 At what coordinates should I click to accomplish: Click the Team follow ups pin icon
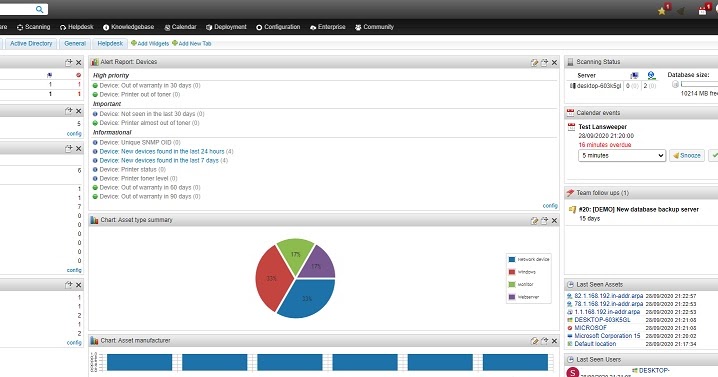(570, 193)
